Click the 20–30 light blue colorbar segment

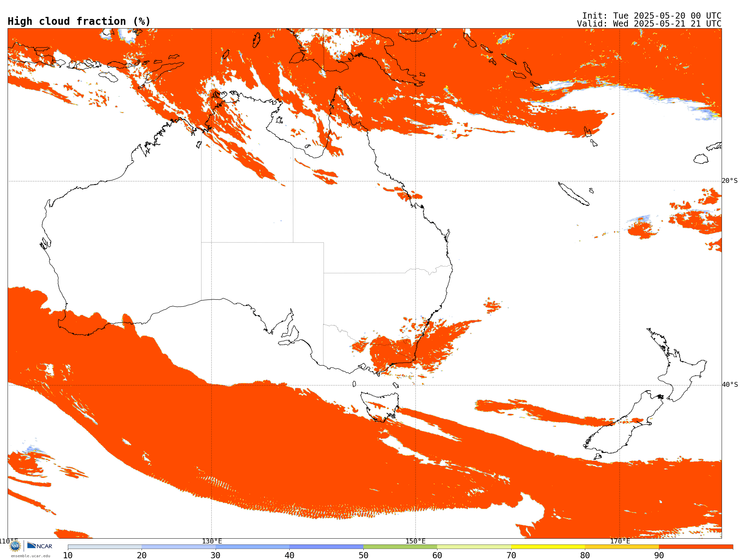point(178,547)
